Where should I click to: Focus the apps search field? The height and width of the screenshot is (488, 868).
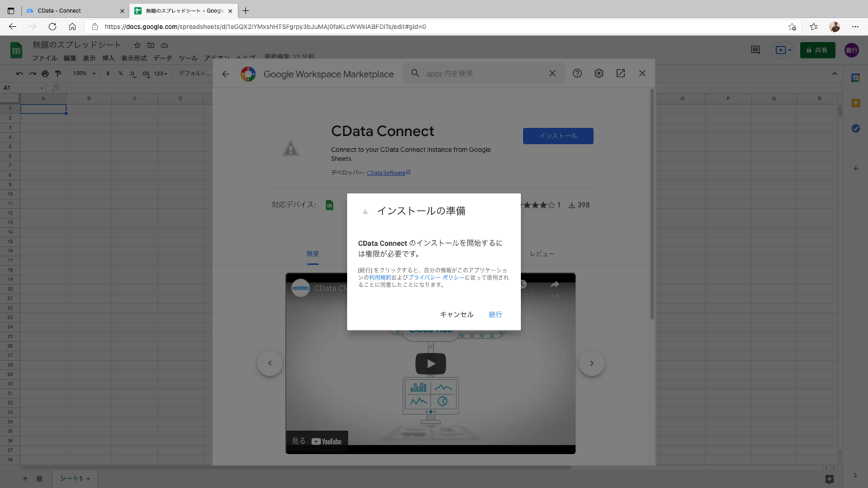point(483,74)
